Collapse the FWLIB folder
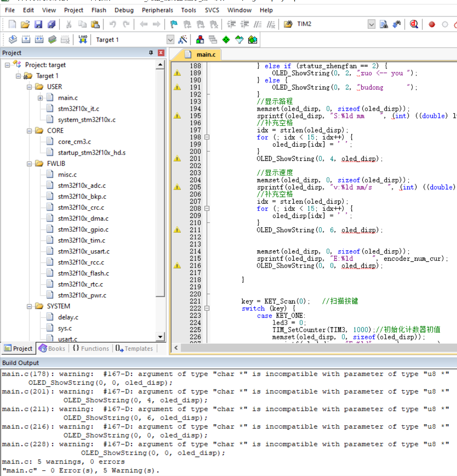Image resolution: width=457 pixels, height=476 pixels. (x=29, y=164)
